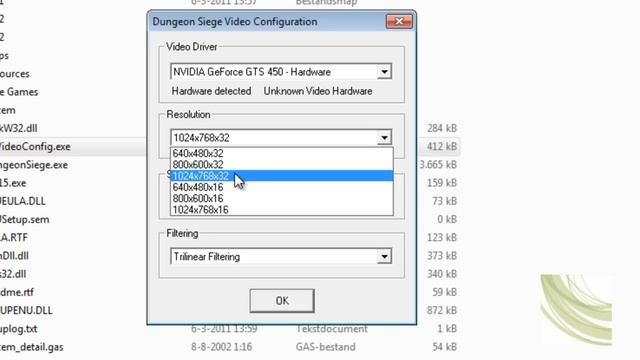Screen dimensions: 640x360
Task: Select the A.RTF file in Explorer
Action: pos(14,238)
